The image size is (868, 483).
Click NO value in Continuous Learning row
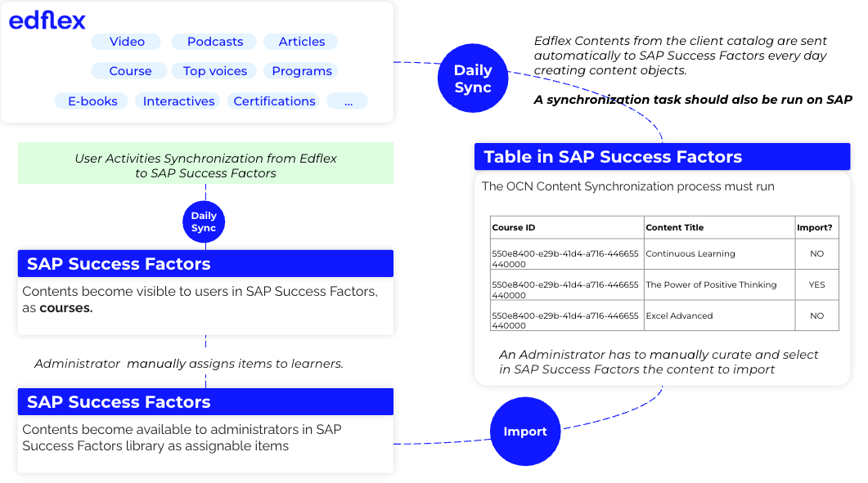(x=817, y=254)
